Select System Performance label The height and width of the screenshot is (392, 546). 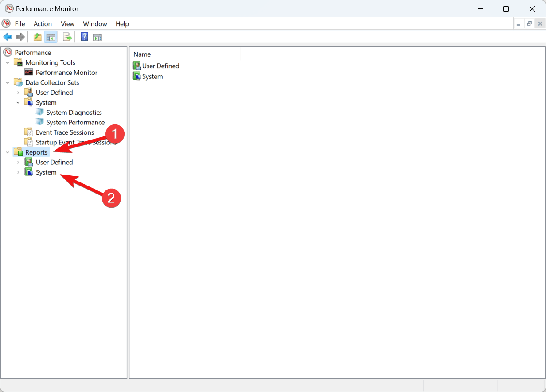75,122
